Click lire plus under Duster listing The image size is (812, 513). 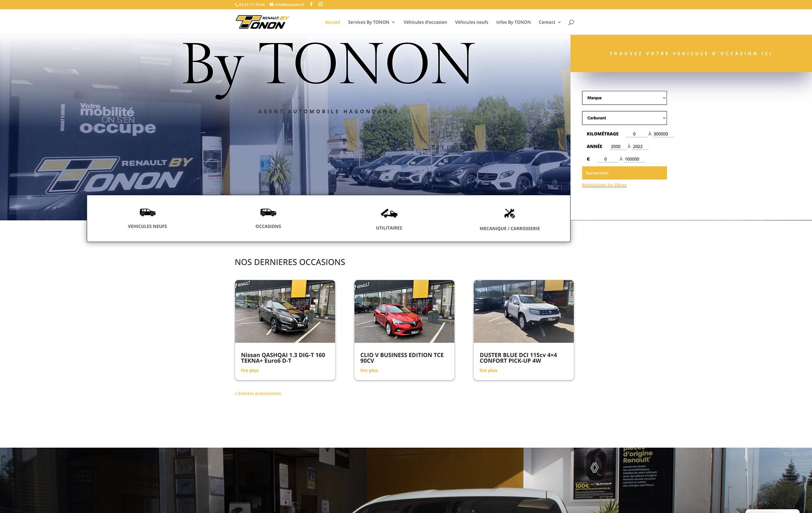click(x=488, y=371)
